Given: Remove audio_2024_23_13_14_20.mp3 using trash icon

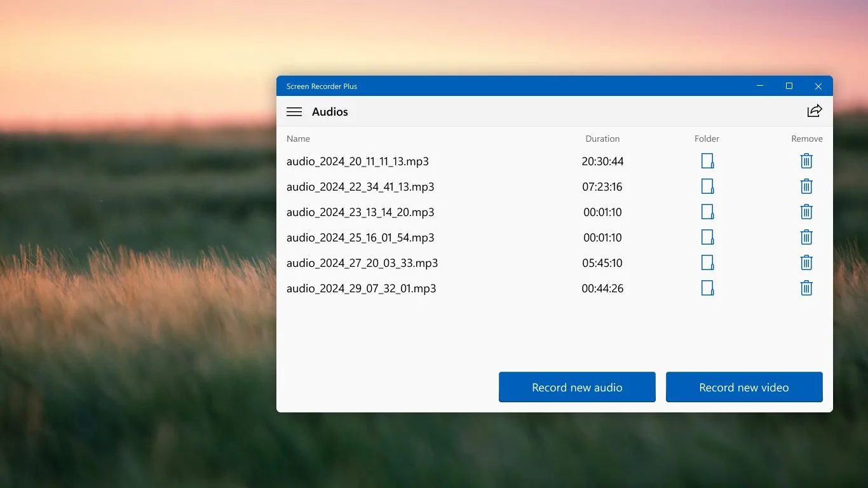Looking at the screenshot, I should 806,212.
